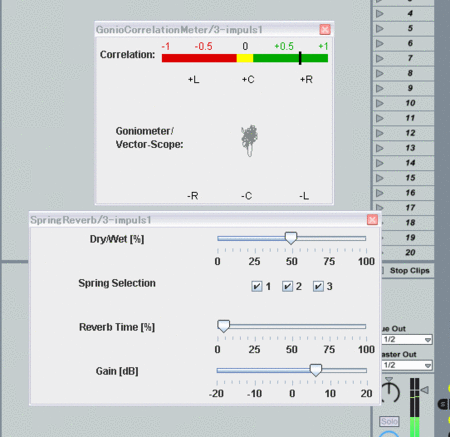Launch scene 9 play triangle
Image resolution: width=450 pixels, height=437 pixels.
click(x=379, y=88)
